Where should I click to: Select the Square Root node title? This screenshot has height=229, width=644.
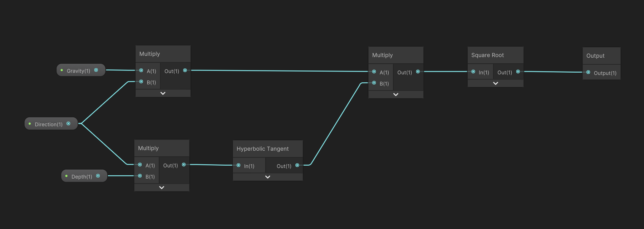487,55
